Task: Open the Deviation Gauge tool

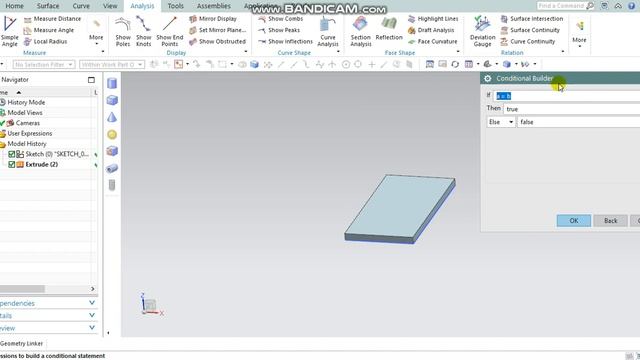Action: click(x=482, y=31)
